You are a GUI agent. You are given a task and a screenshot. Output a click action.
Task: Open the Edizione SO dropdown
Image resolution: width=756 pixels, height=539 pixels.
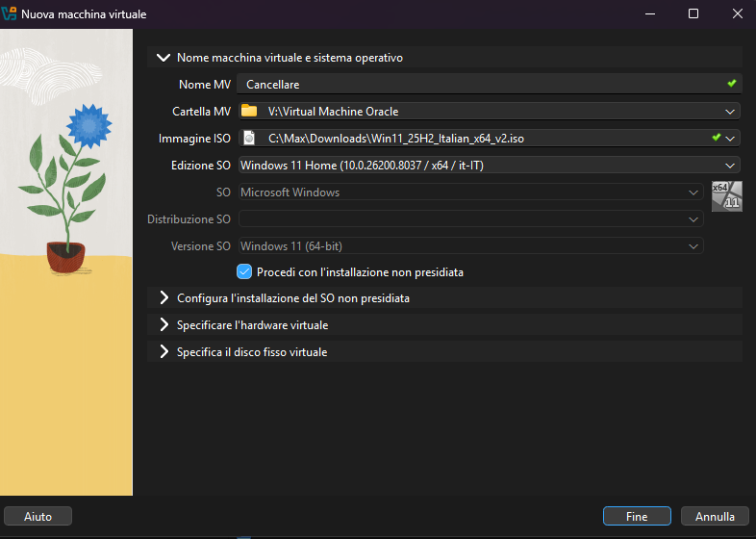tap(729, 166)
